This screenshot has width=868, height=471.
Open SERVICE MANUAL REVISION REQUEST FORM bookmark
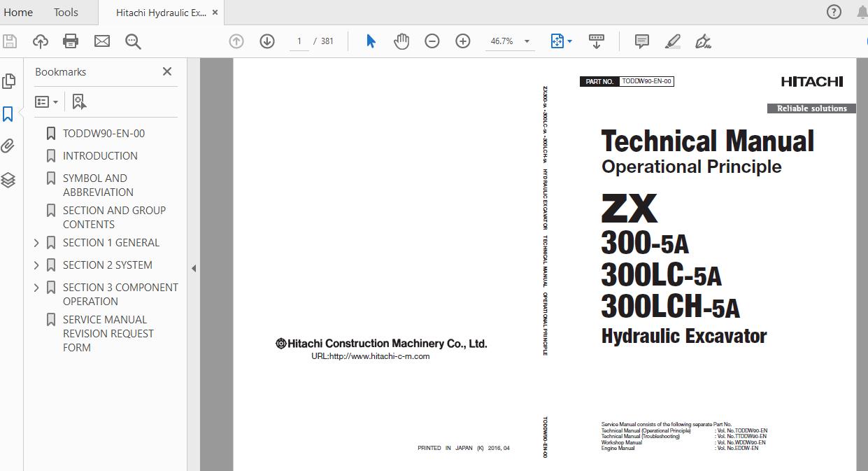click(108, 334)
